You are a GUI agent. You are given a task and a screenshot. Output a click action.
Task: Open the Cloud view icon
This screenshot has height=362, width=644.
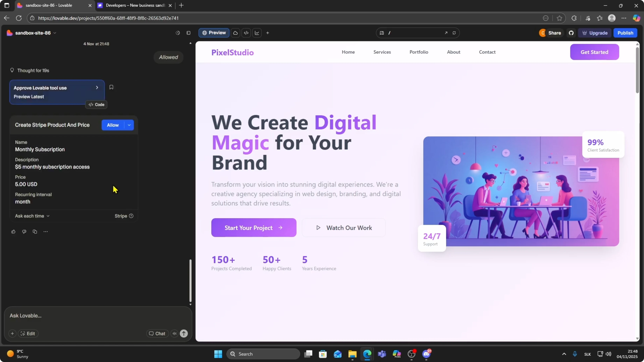pyautogui.click(x=235, y=33)
